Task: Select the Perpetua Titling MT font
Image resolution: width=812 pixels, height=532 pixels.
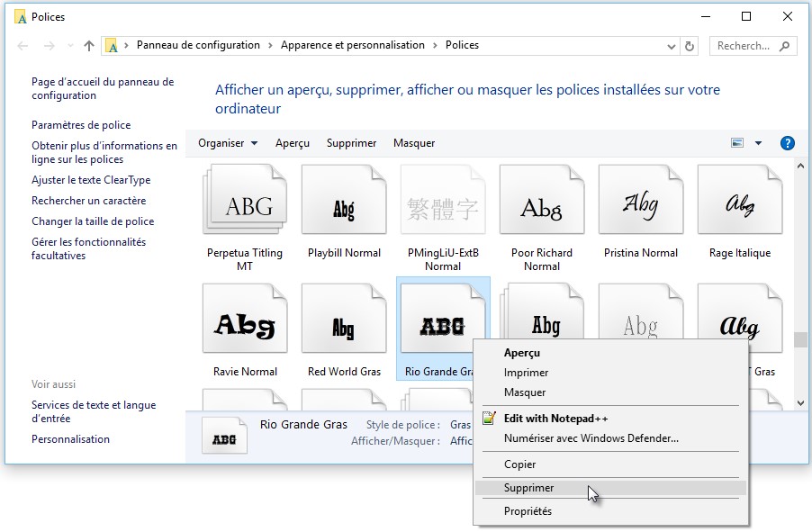Action: click(x=245, y=209)
